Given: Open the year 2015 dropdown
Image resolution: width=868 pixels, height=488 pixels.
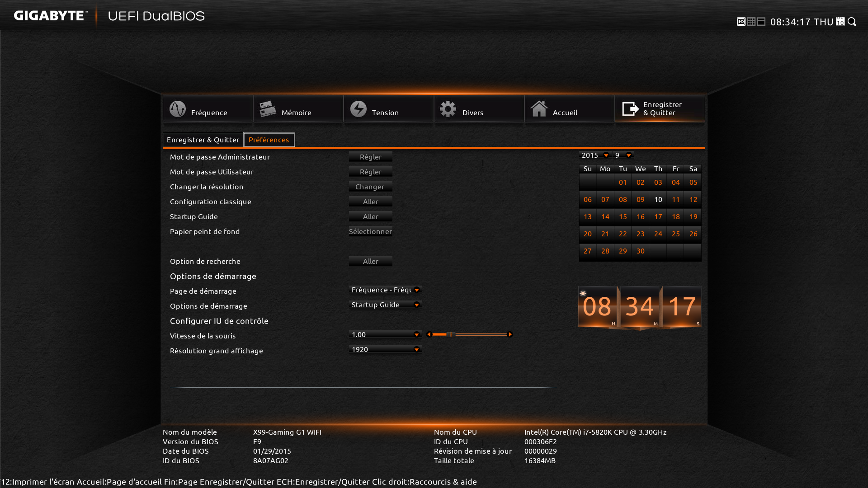Looking at the screenshot, I should tap(595, 155).
